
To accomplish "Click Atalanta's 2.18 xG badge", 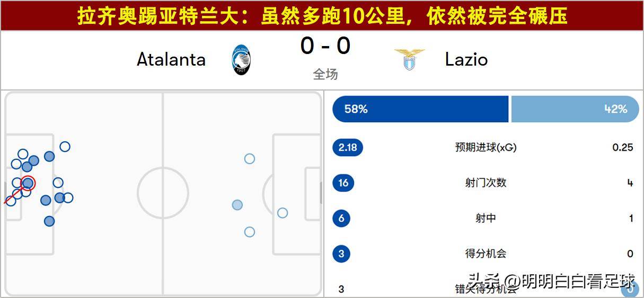I will [x=348, y=148].
